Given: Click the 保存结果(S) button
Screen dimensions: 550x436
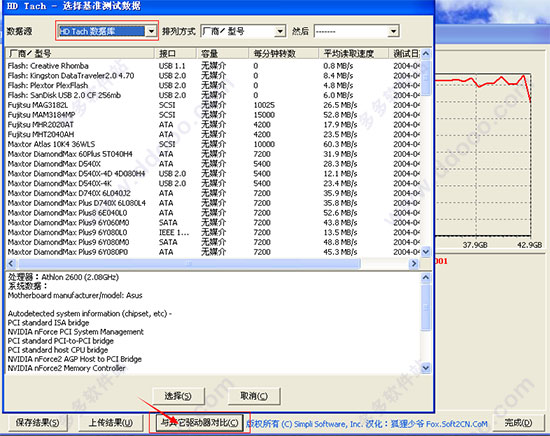Looking at the screenshot, I should pyautogui.click(x=37, y=423).
